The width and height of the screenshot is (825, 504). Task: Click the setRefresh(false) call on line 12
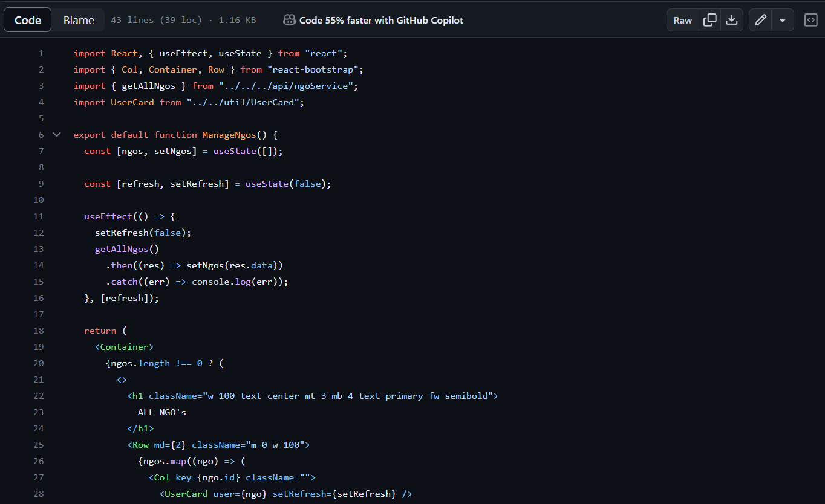[x=143, y=233]
